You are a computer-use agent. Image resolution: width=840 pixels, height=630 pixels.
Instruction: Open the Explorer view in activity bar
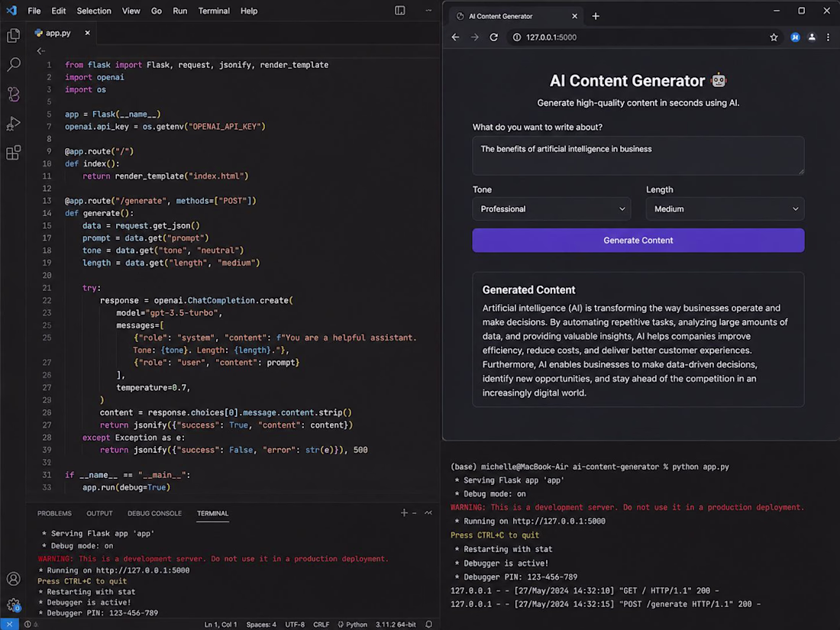click(x=14, y=35)
